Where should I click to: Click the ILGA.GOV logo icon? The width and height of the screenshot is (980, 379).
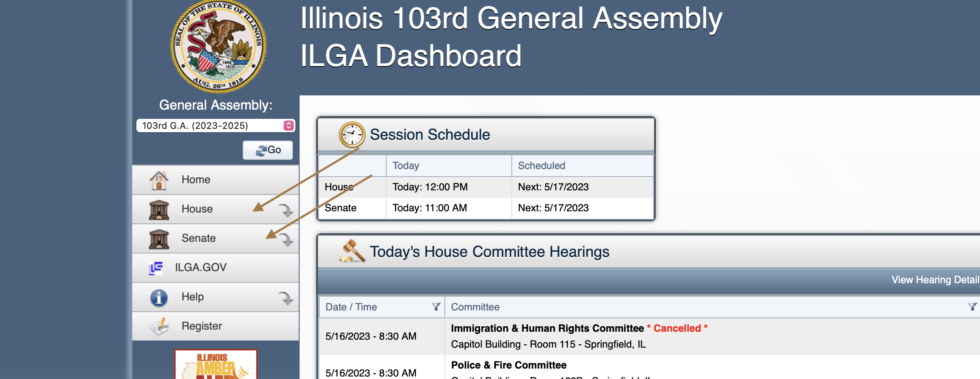(156, 268)
